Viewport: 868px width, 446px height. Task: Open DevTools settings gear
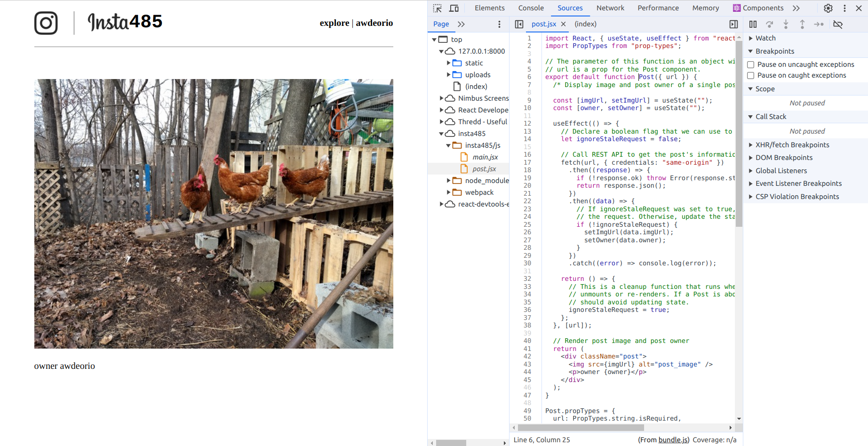pos(828,8)
